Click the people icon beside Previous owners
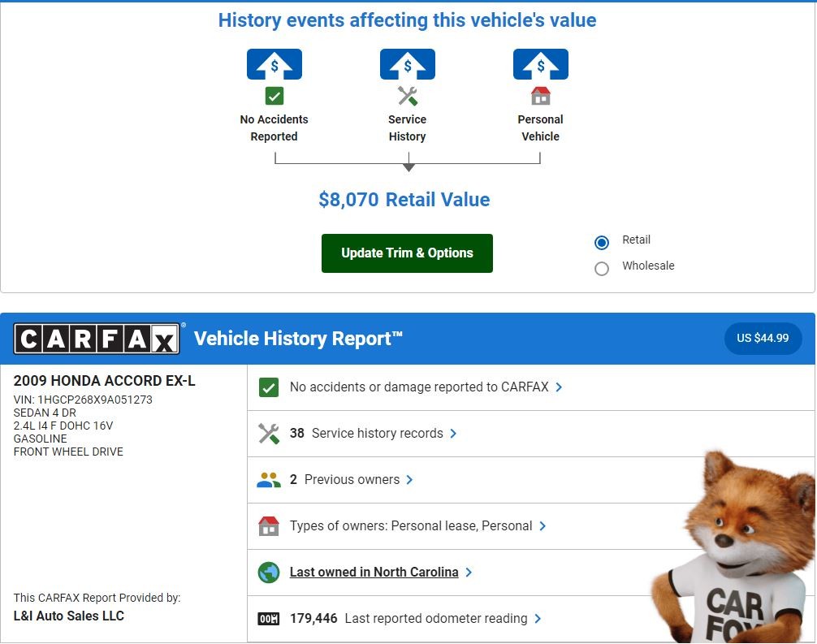Viewport: 817px width, 644px height. (268, 480)
